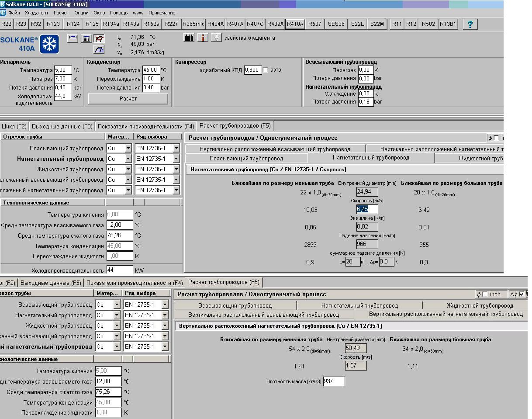Viewport: 532px width, 419px height.
Task: Click evaporator Перегрев 7,00 field
Action: pos(63,79)
